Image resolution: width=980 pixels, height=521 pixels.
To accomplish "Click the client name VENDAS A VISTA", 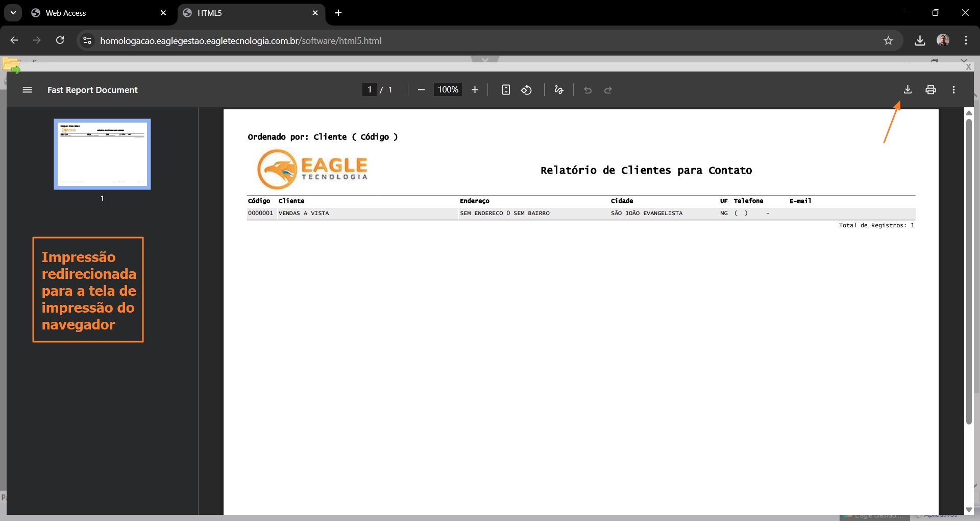I will (x=304, y=214).
